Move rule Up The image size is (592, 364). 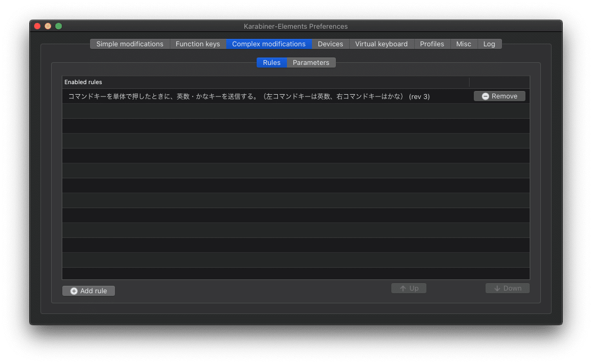point(408,288)
